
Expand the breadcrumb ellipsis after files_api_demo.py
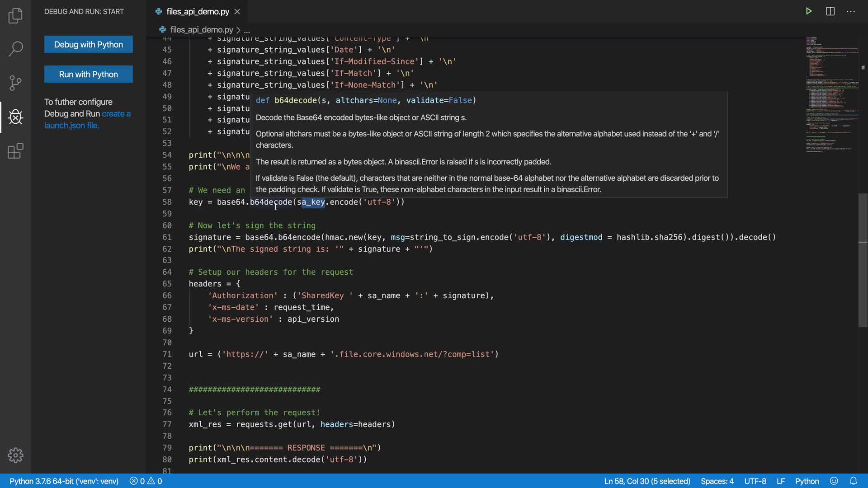[247, 30]
